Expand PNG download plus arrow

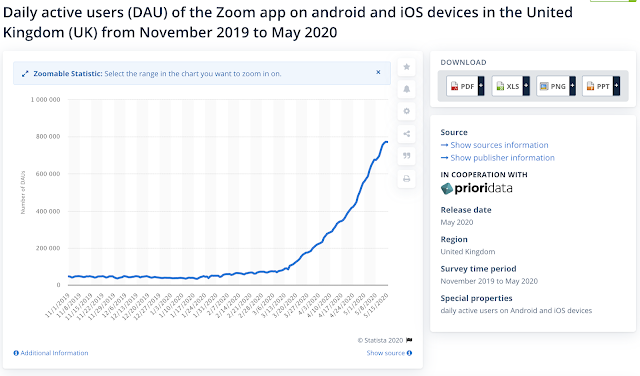click(x=572, y=86)
